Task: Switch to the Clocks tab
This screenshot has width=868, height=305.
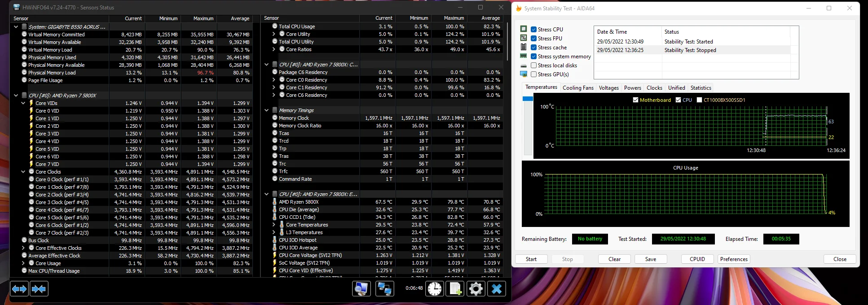Action: click(654, 88)
